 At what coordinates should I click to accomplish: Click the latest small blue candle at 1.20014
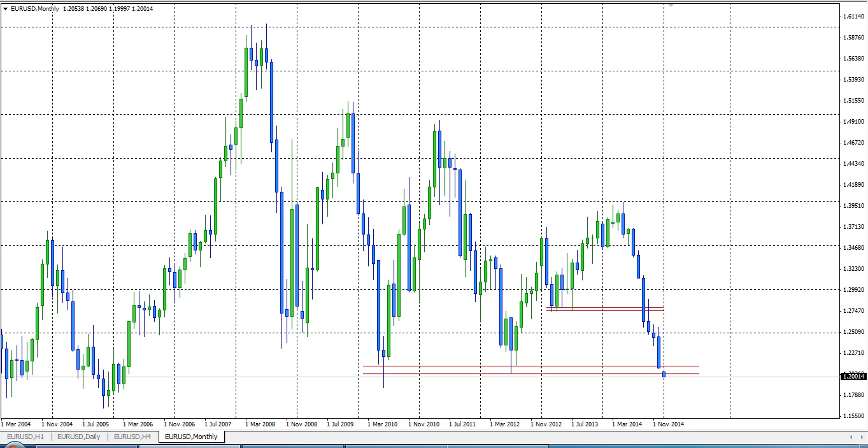coord(664,374)
